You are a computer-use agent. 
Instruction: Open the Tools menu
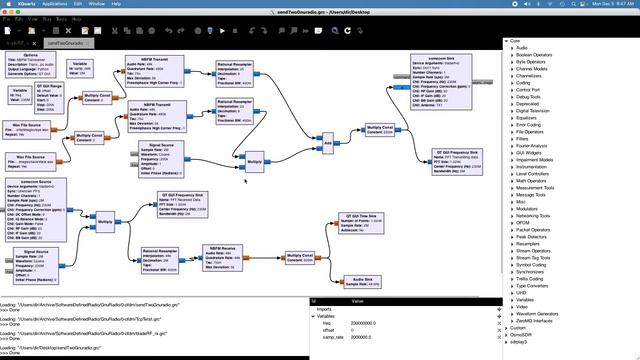tap(61, 19)
